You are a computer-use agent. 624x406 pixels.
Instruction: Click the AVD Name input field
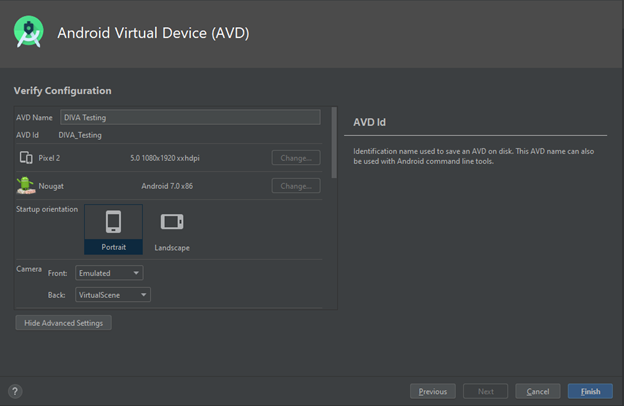190,117
